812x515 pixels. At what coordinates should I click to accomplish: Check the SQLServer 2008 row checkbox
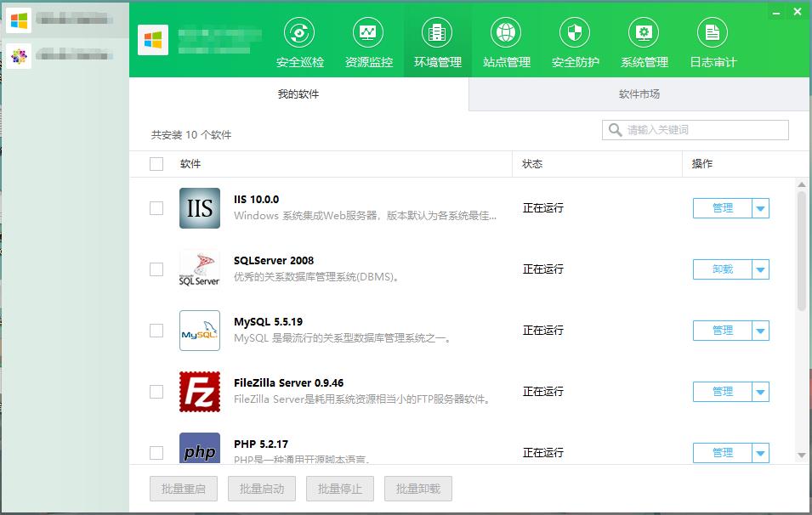156,269
